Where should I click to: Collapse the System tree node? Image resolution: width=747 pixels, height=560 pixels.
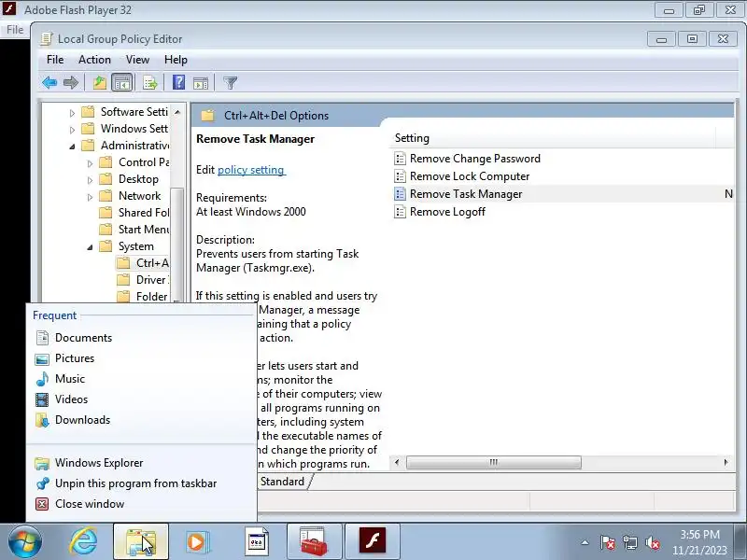click(x=90, y=247)
